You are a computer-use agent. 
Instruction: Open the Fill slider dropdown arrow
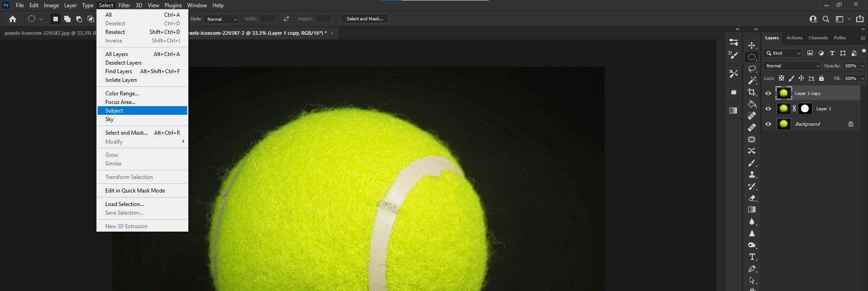pyautogui.click(x=862, y=78)
